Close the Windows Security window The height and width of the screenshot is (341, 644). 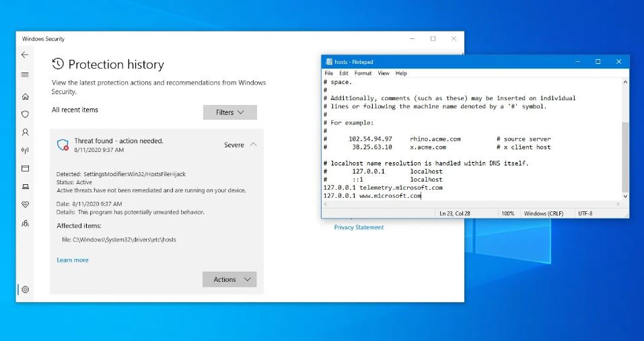[x=454, y=38]
